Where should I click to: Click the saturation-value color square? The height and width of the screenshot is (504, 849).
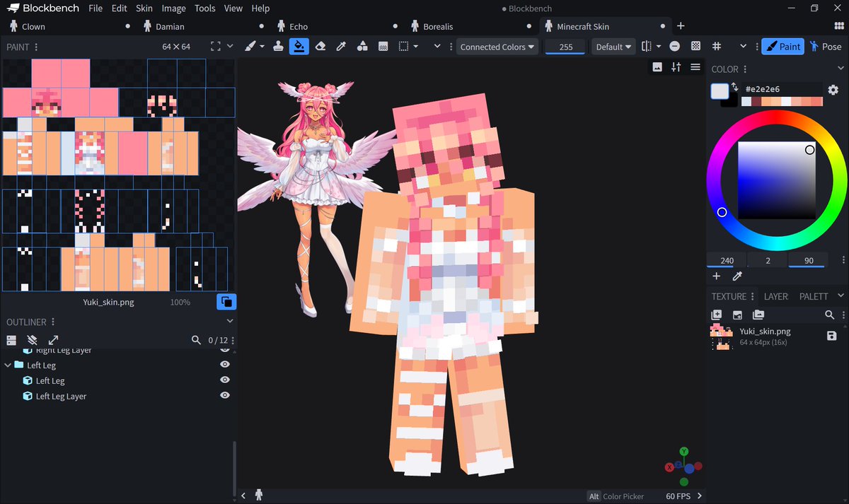coord(776,180)
